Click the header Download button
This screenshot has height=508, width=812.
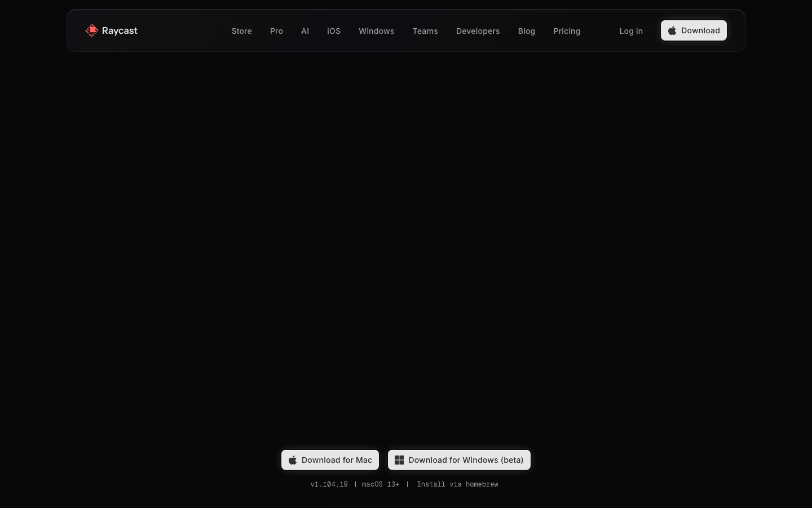point(694,30)
